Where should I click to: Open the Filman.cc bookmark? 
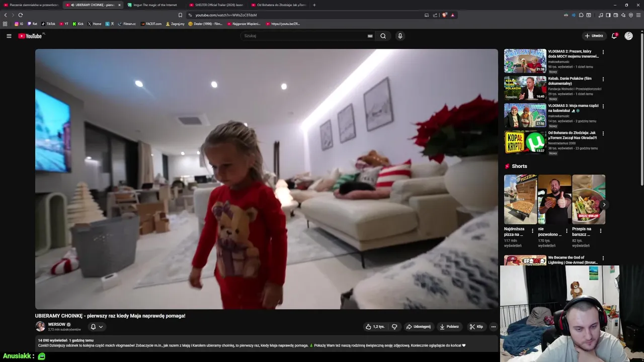[127, 24]
